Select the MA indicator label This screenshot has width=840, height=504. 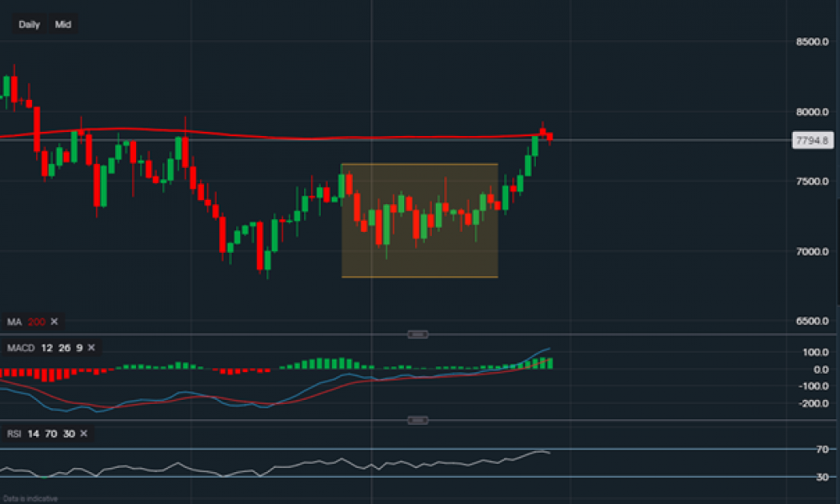[x=13, y=321]
